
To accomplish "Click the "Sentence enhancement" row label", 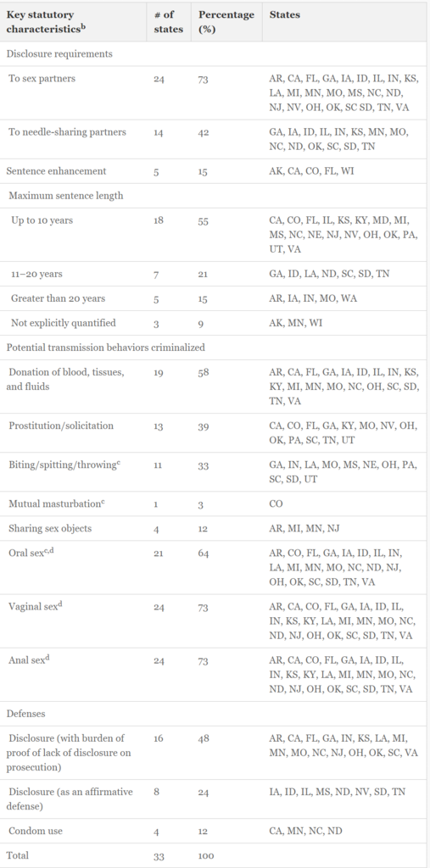I will pyautogui.click(x=56, y=171).
